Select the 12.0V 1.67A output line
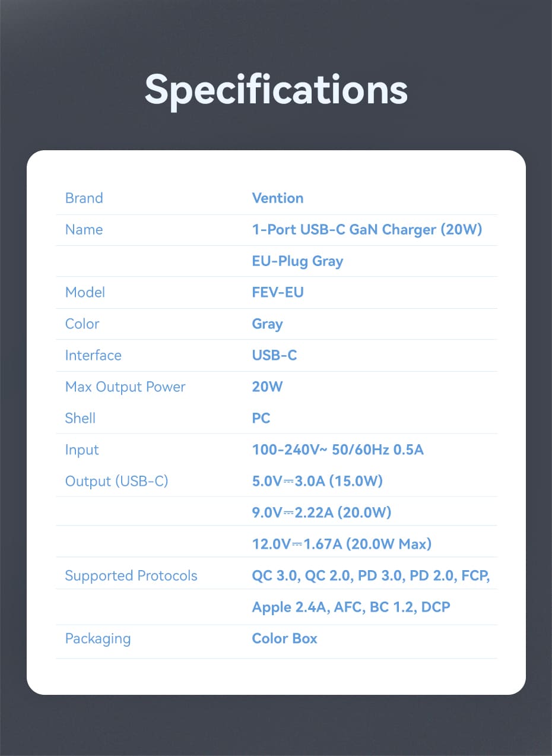The width and height of the screenshot is (552, 756). pos(342,544)
